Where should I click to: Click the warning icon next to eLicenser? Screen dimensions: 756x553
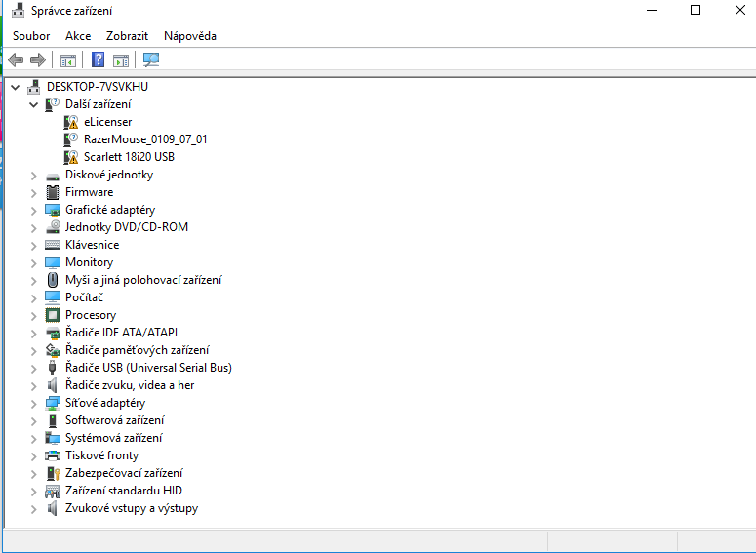click(x=71, y=122)
